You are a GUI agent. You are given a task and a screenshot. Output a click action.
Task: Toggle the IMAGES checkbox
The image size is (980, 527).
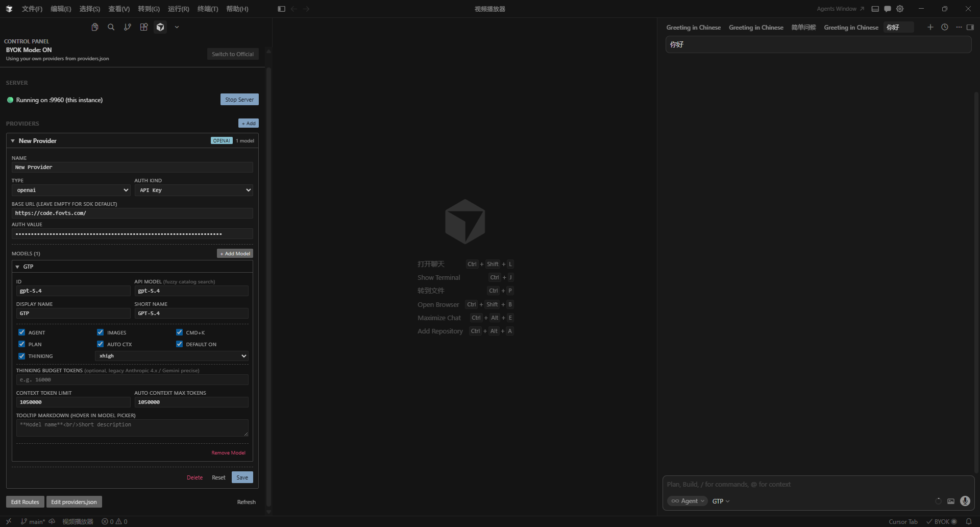coord(100,332)
